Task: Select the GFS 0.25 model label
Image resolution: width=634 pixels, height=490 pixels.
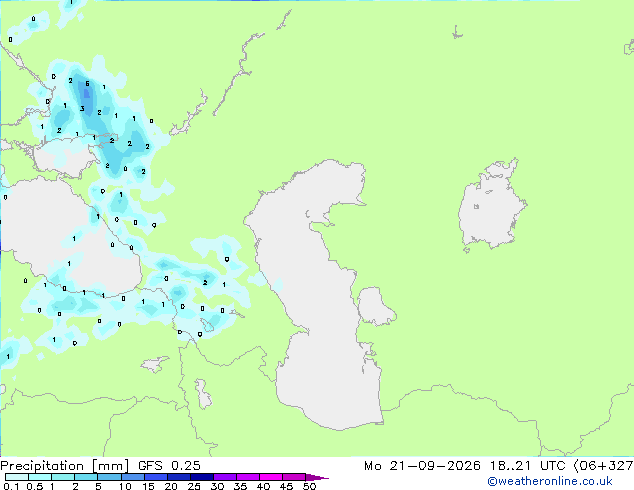Action: tap(169, 466)
